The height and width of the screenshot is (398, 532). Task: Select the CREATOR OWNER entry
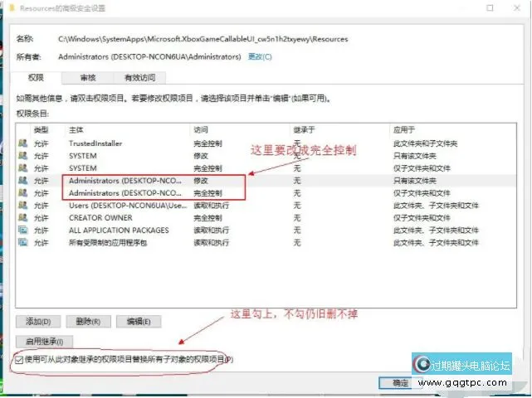266,217
